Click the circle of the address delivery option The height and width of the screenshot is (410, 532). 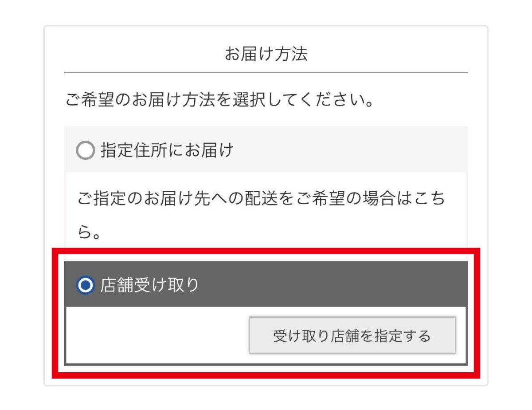(86, 151)
